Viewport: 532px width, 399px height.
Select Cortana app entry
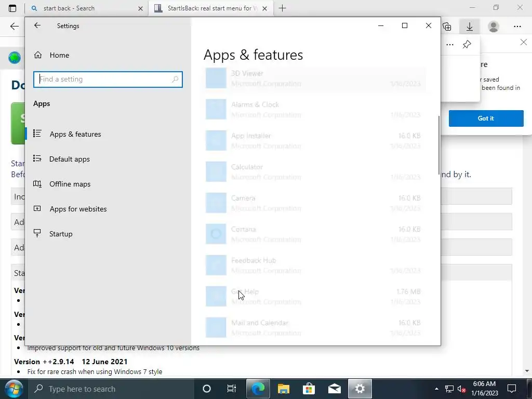point(315,234)
